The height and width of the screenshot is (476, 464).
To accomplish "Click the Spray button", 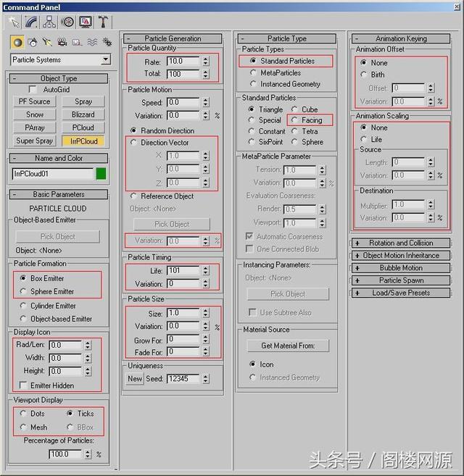I will tap(83, 101).
